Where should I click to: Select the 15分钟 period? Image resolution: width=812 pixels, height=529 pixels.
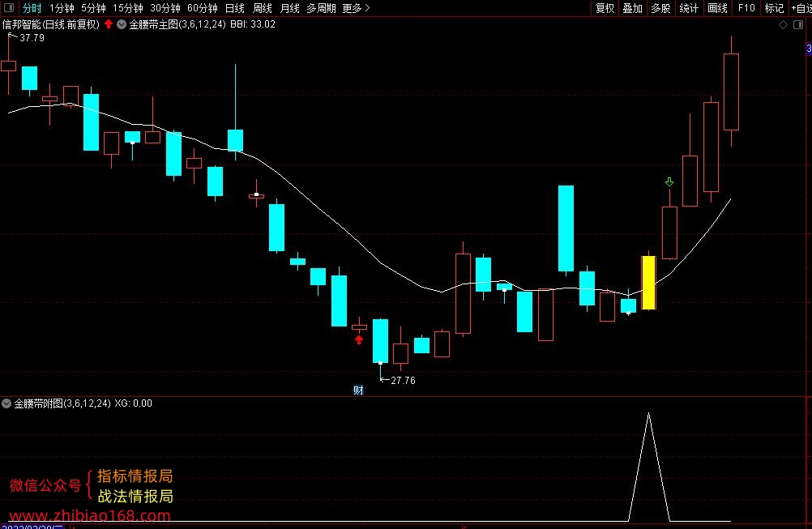(x=128, y=8)
